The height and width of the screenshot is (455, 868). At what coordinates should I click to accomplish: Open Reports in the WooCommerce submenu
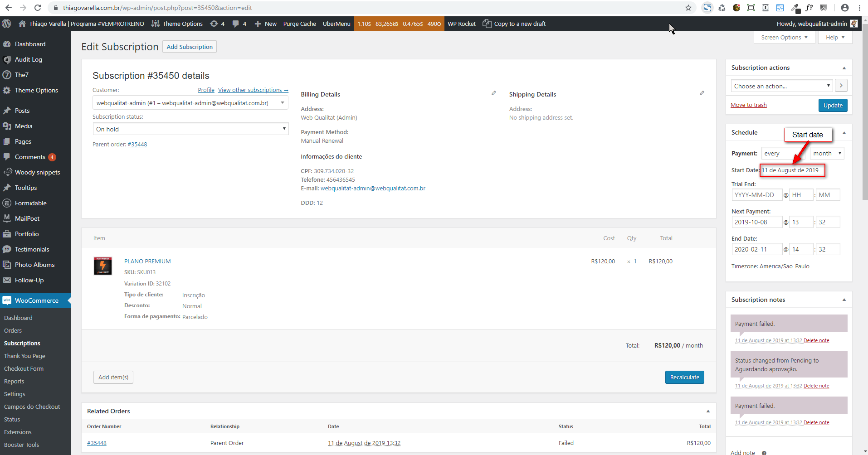14,381
